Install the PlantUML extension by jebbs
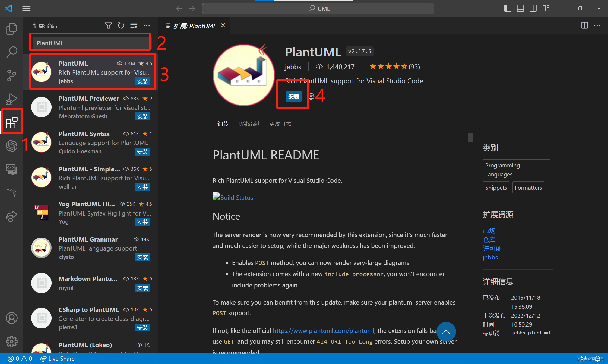608x364 pixels. coord(293,96)
